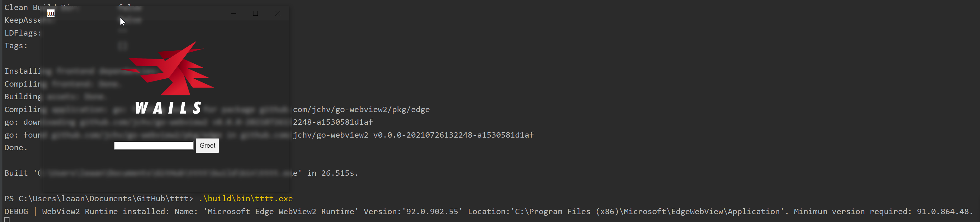Image resolution: width=980 pixels, height=222 pixels.
Task: Click the 'Done.' line in the terminal
Action: 15,147
